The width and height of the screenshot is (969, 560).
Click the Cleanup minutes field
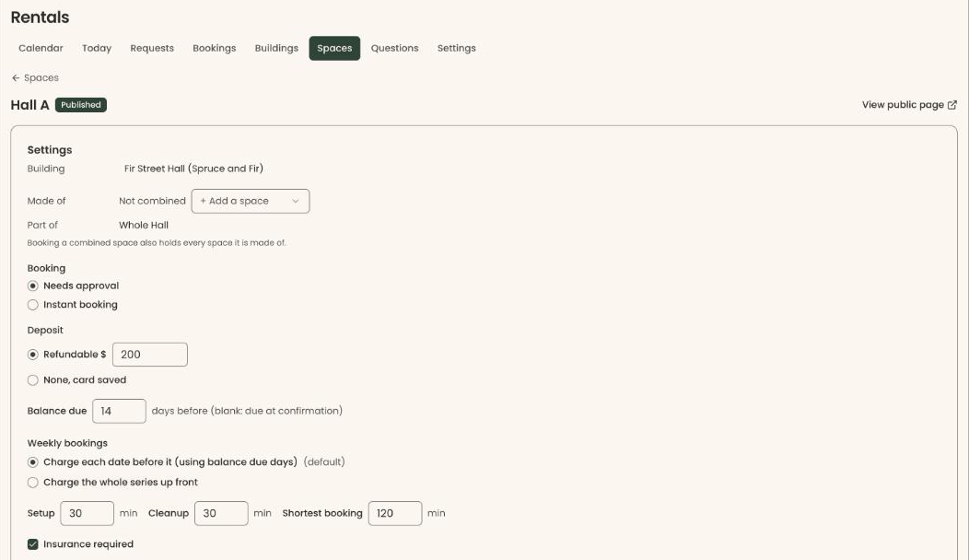click(221, 514)
